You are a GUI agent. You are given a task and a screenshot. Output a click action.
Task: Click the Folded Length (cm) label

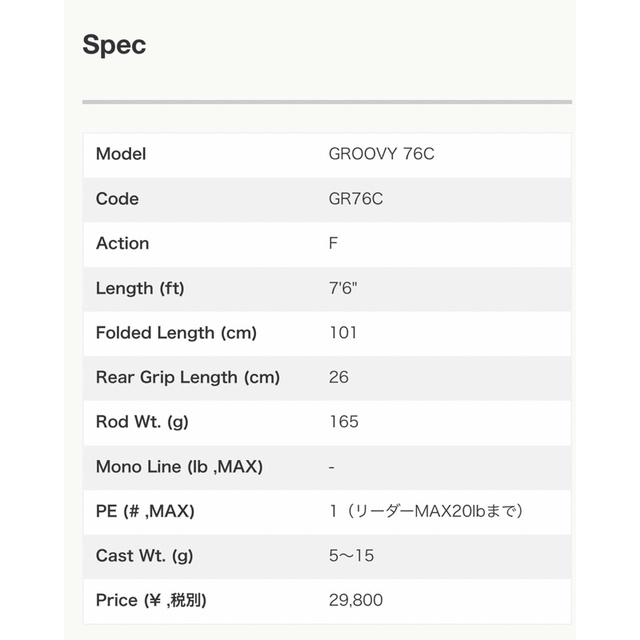[x=176, y=333]
